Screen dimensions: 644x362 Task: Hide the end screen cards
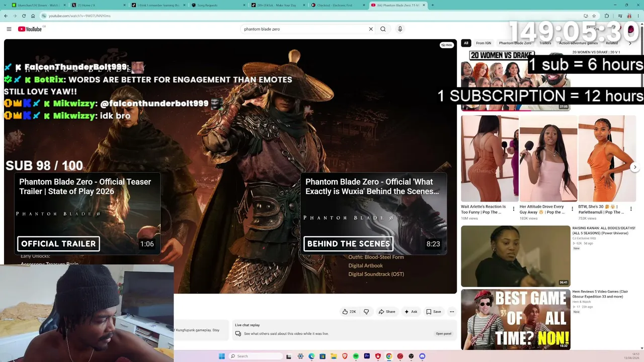coord(447,45)
